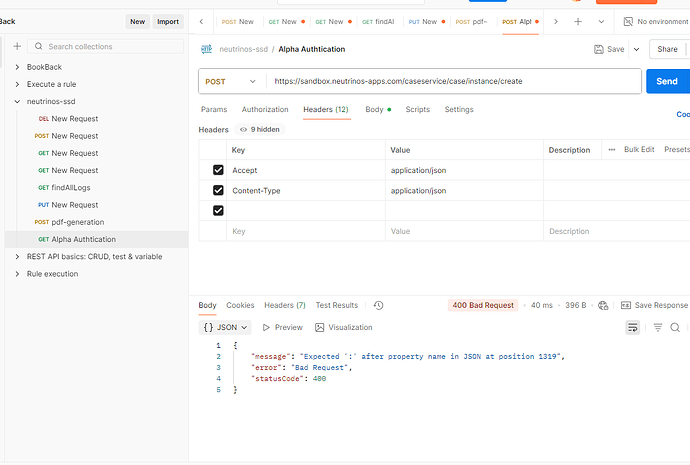Click the Import button
690x465 pixels.
click(x=168, y=21)
